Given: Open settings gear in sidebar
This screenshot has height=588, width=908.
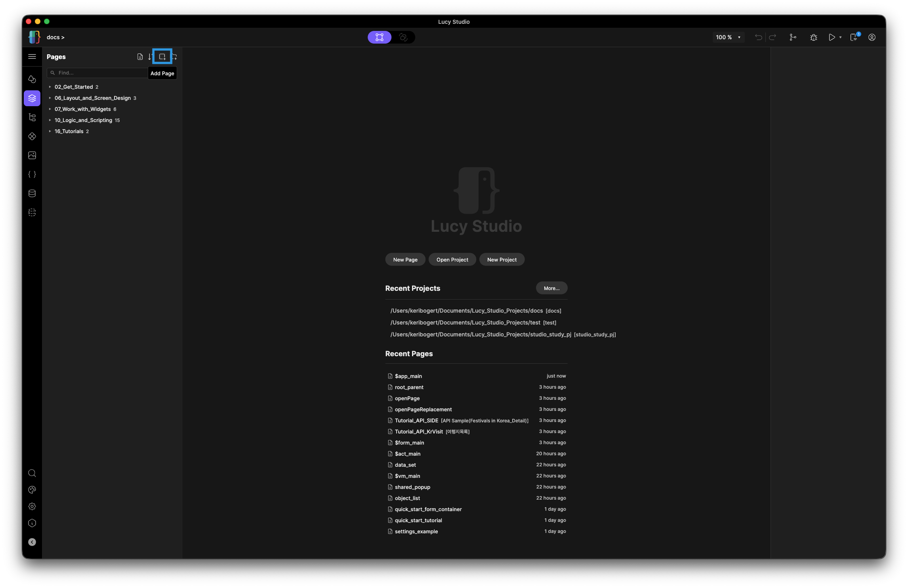Looking at the screenshot, I should pyautogui.click(x=32, y=506).
